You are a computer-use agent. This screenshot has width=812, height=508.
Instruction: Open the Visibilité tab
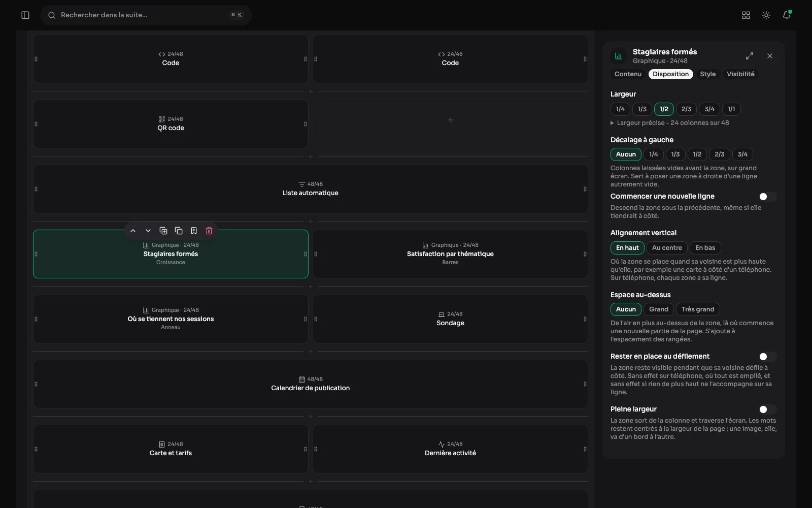pos(740,74)
